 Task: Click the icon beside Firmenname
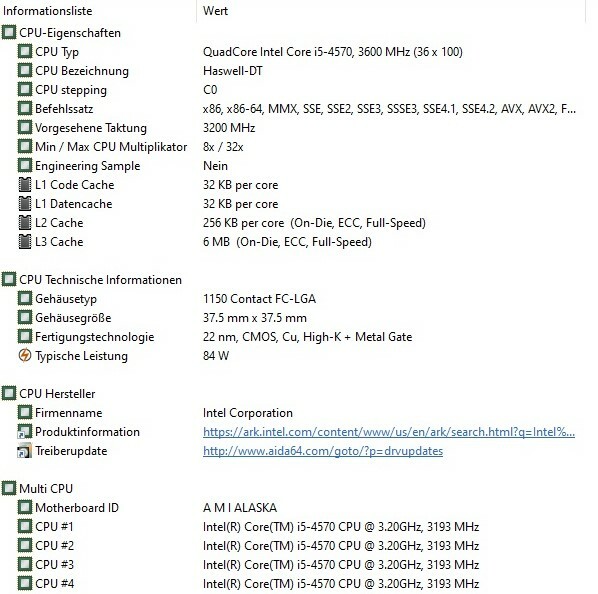(25, 413)
